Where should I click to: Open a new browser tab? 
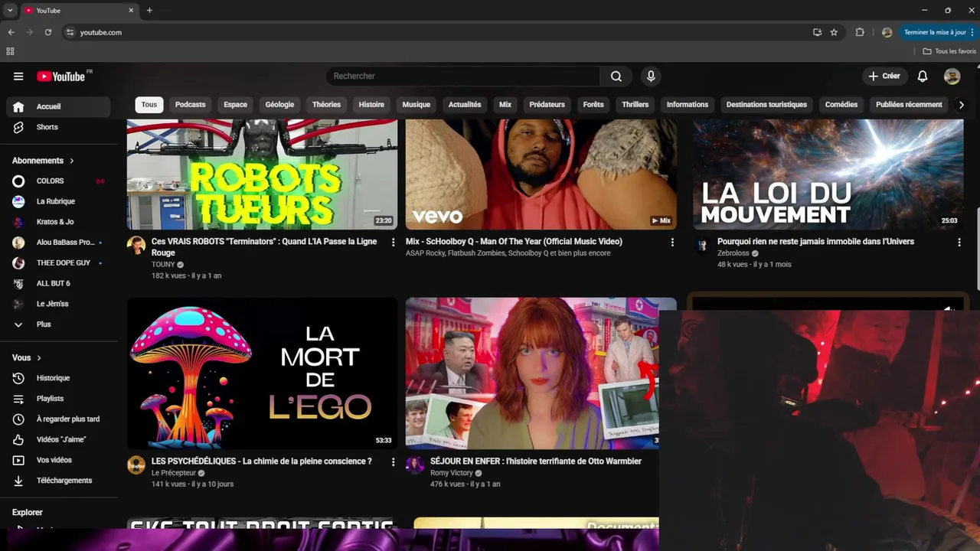coord(149,10)
